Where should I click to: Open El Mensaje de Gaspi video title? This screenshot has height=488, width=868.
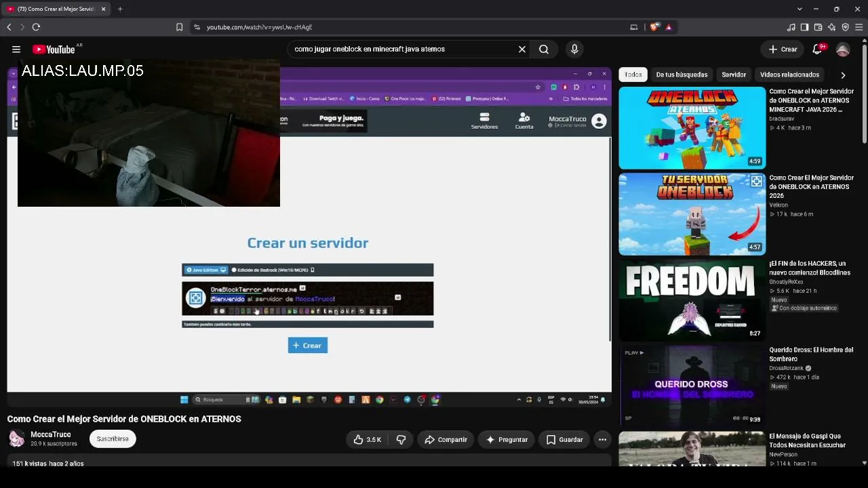coord(807,441)
